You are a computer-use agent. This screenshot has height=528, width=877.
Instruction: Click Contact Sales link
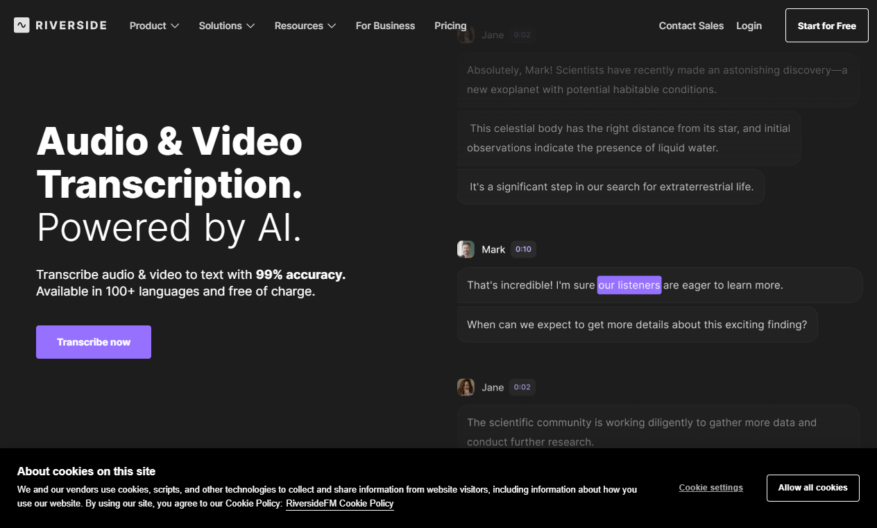pos(691,26)
